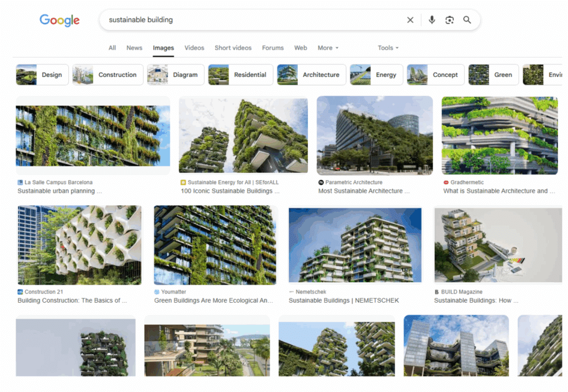The width and height of the screenshot is (568, 392).
Task: Click the BUILD Magazine favicon
Action: [437, 292]
